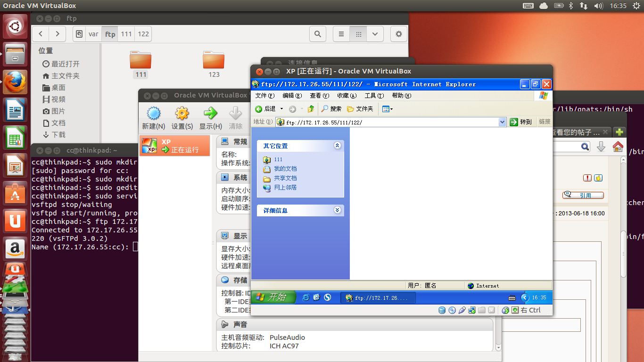Click the var path button in file manager
The image size is (644, 362).
coord(93,34)
